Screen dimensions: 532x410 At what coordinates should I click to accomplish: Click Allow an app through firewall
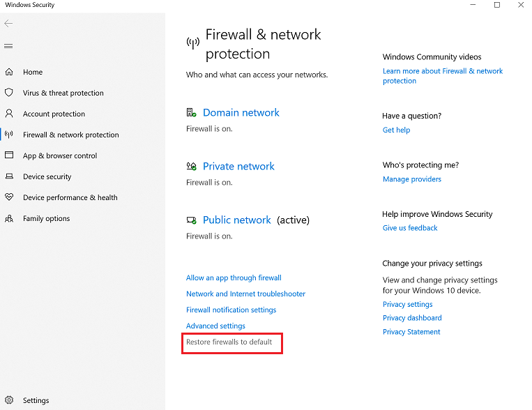(x=234, y=278)
